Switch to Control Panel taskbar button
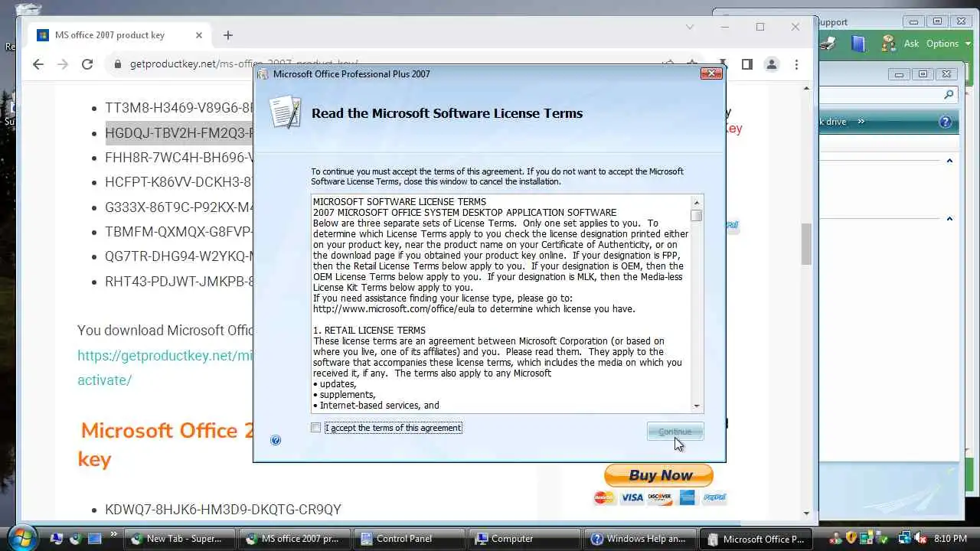Screen dimensions: 980x551 pos(410,539)
